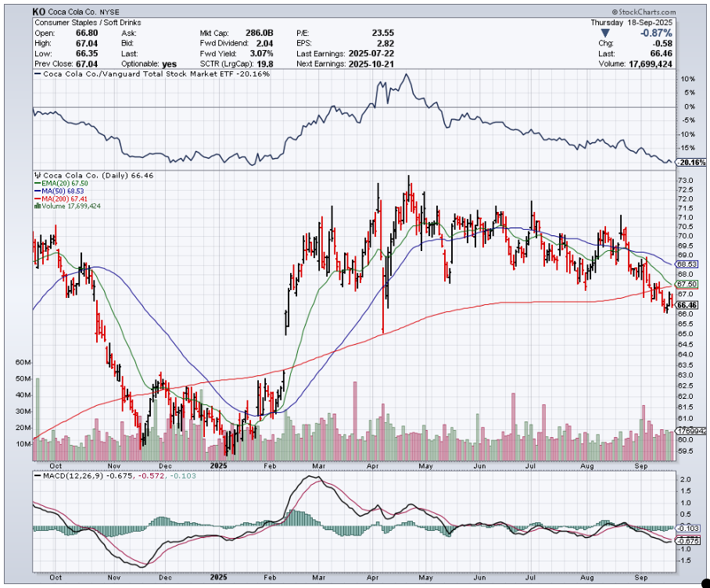710x588 pixels.
Task: Click the red MA(200) legend line marker
Action: pyautogui.click(x=38, y=199)
